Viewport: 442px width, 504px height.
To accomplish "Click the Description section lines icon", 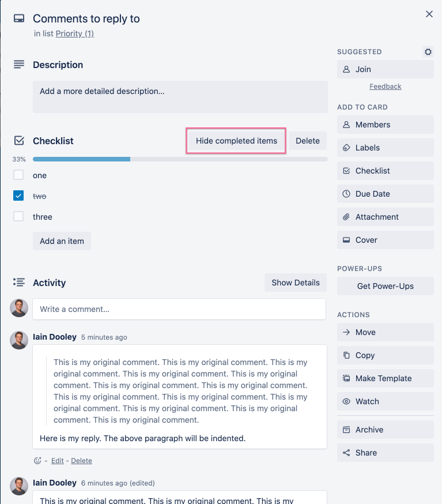I will tap(19, 65).
